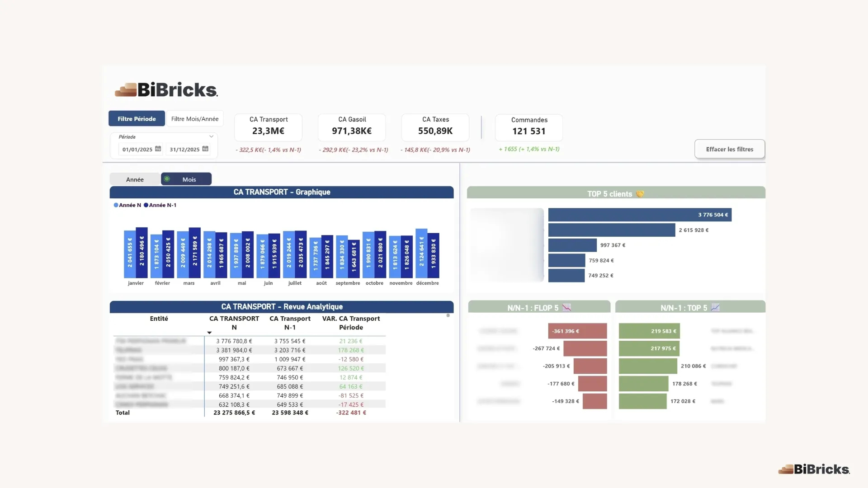868x488 pixels.
Task: Click the CA TRANSPORT - Graphique title bar
Action: (x=282, y=192)
